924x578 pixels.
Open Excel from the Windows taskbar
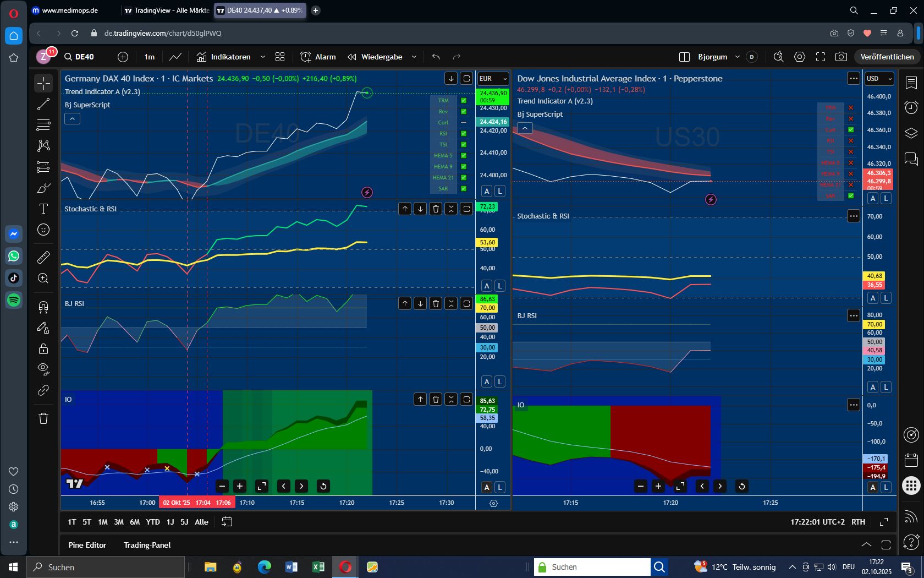point(318,567)
